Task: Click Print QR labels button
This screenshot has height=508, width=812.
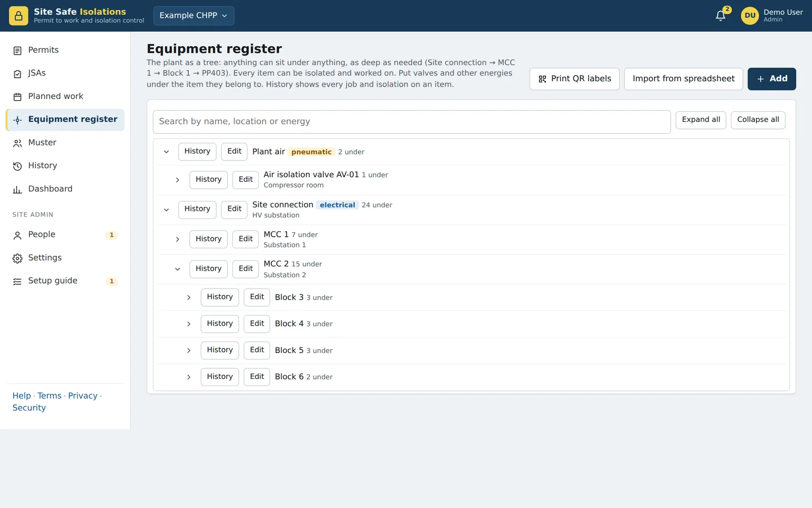Action: [574, 79]
